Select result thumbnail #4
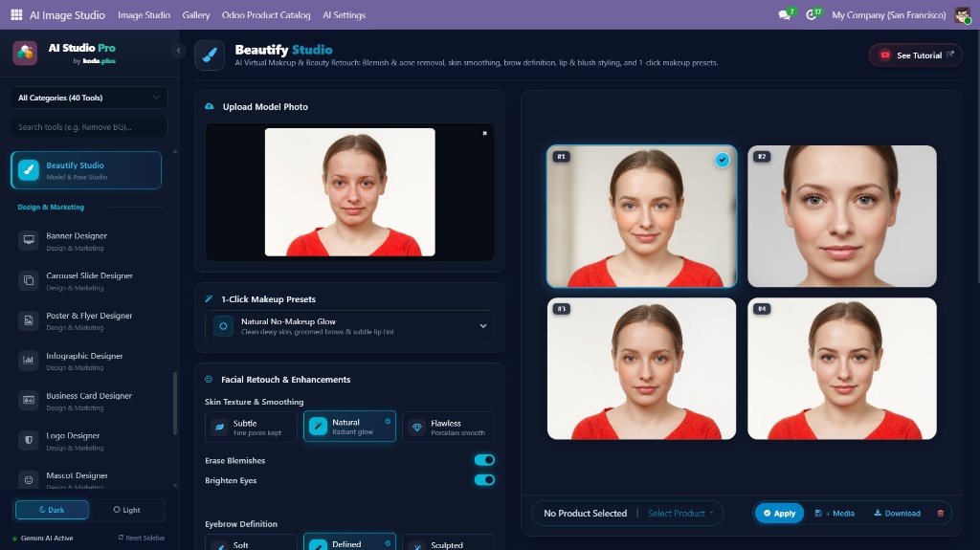 pos(842,369)
